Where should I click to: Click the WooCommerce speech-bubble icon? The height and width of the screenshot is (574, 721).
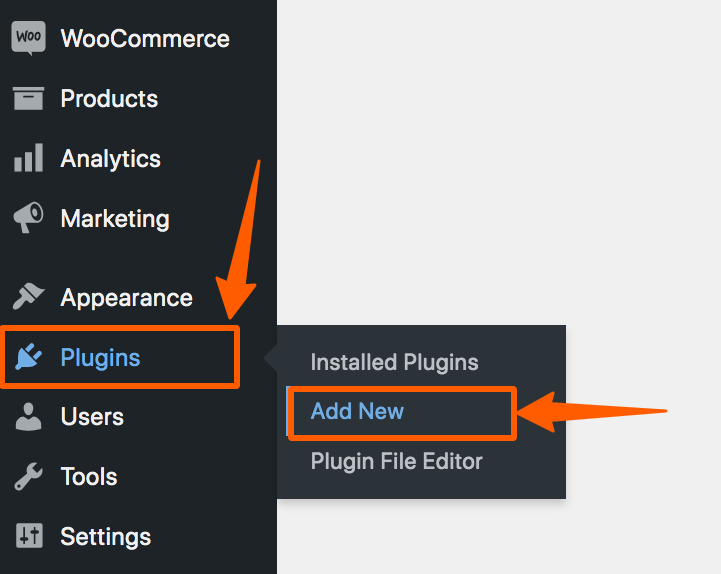[x=29, y=38]
